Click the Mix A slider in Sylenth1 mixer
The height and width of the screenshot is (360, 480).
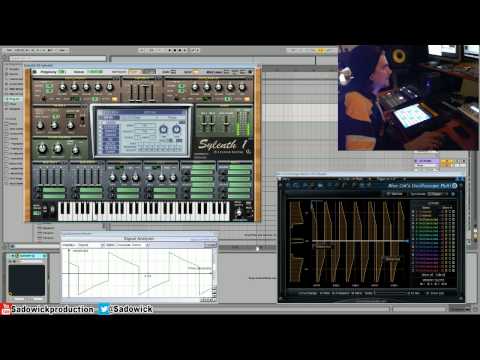tap(204, 123)
